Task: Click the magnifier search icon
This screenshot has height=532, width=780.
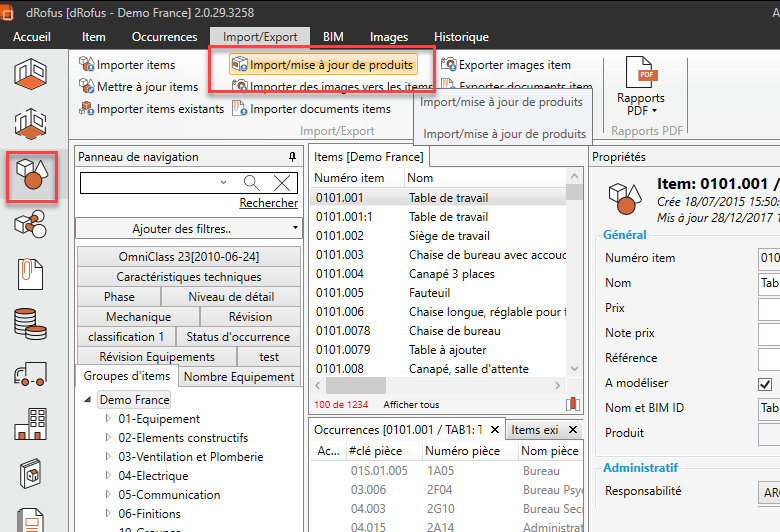Action: pyautogui.click(x=251, y=182)
